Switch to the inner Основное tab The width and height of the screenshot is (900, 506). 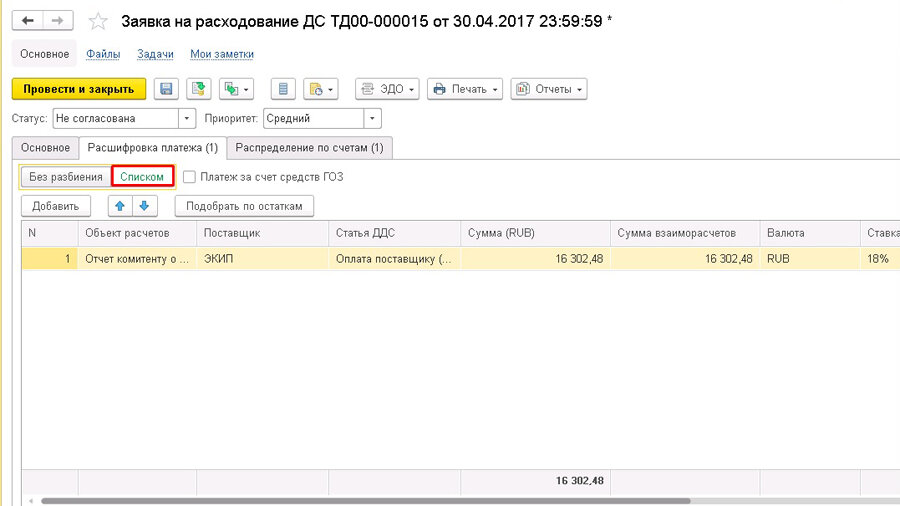coord(45,147)
